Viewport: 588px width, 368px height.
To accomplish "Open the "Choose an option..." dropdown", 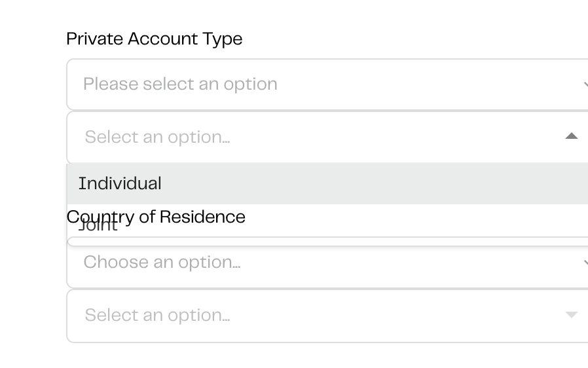I will coord(327,263).
